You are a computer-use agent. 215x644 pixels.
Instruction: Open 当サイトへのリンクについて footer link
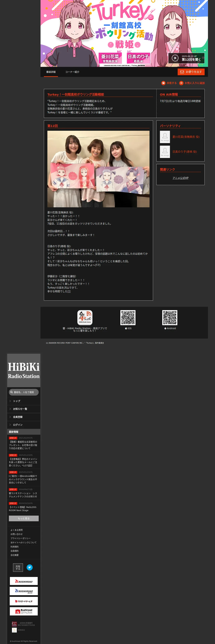pyautogui.click(x=24, y=543)
